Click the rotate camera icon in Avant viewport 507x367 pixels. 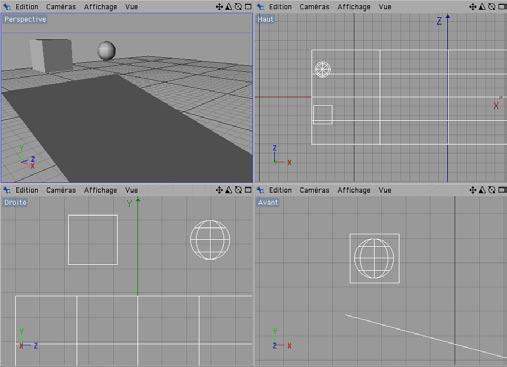point(492,190)
